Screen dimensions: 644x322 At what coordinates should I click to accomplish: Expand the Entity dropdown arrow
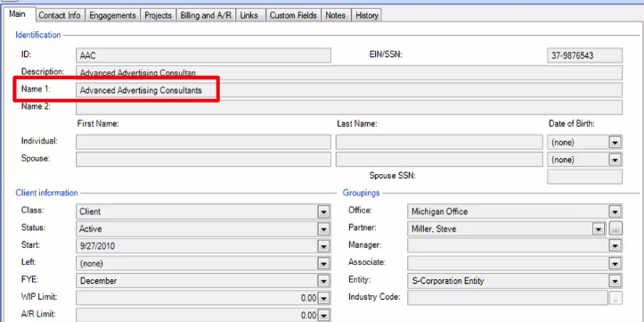point(615,281)
